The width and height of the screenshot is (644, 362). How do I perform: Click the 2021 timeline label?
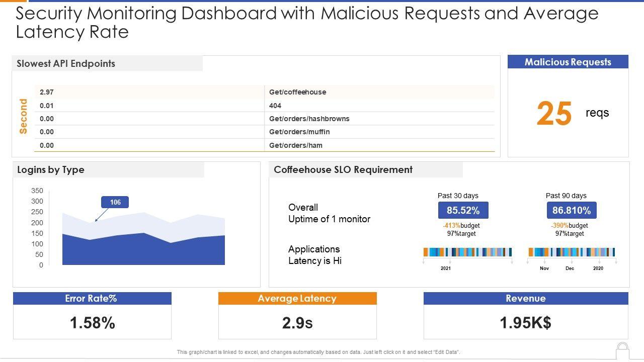click(446, 268)
